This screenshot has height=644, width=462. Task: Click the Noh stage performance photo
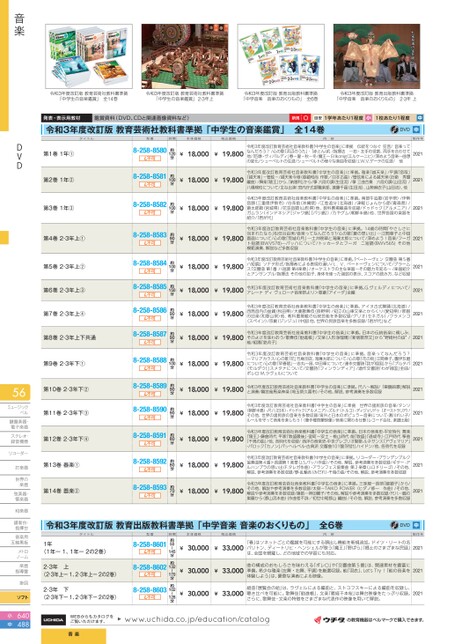pos(377,56)
